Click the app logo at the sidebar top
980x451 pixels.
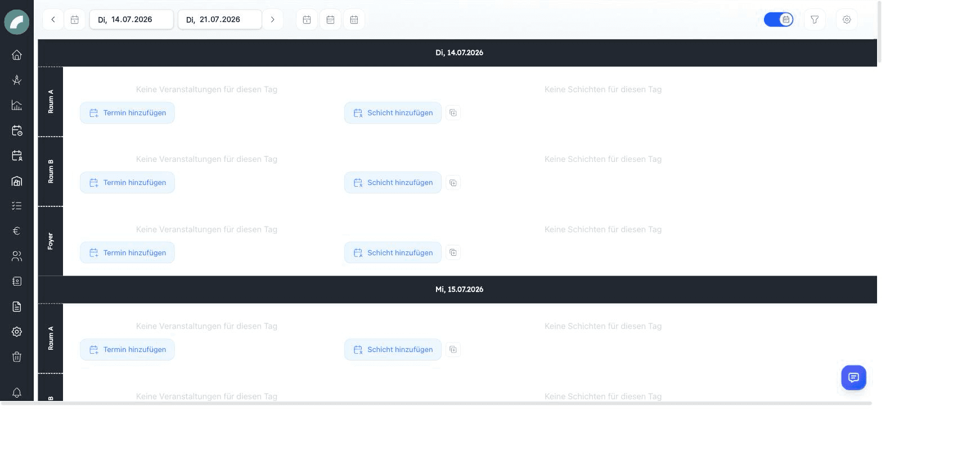[x=17, y=22]
